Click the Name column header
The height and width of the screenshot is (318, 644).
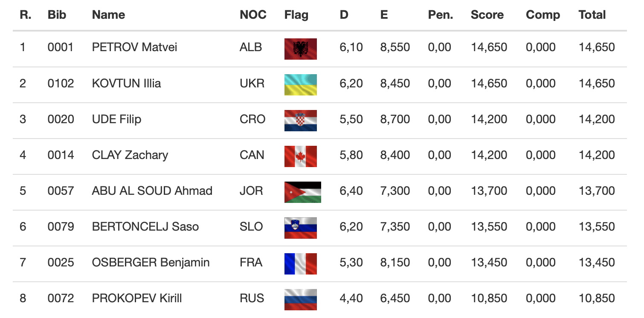pos(108,15)
